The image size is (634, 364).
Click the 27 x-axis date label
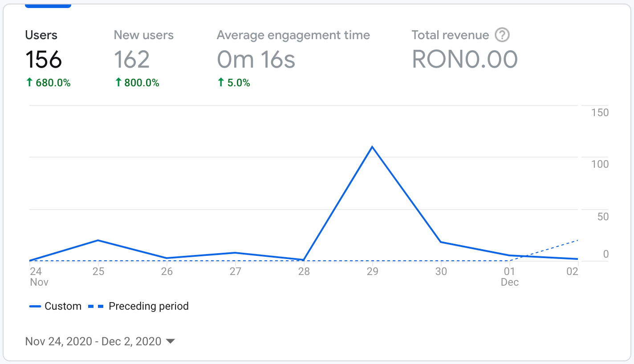click(x=235, y=271)
